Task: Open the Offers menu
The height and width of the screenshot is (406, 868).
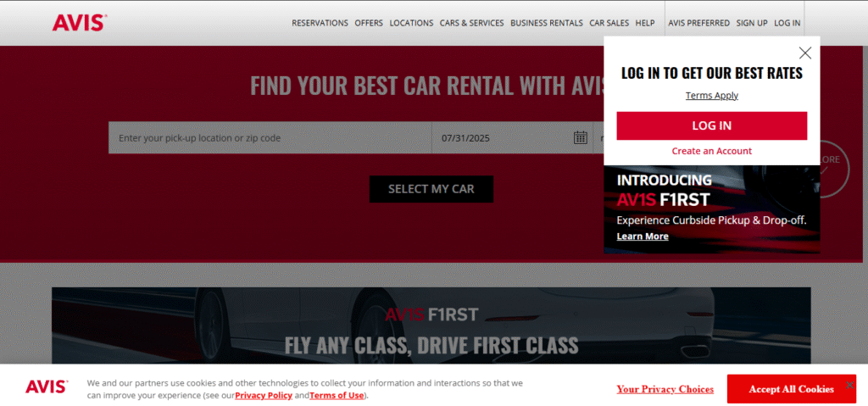Action: (x=369, y=23)
